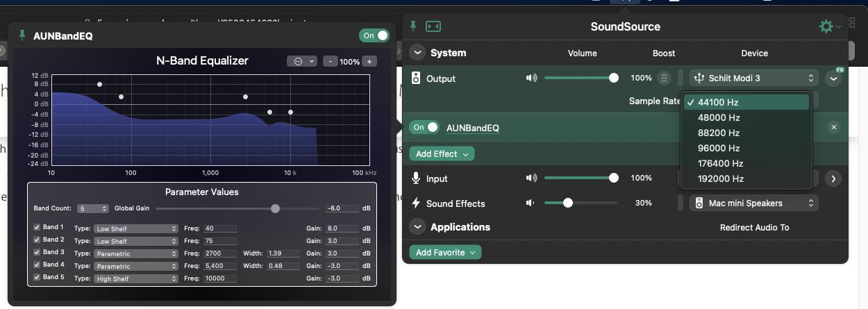
Task: Select the 96000 Hz sample rate
Action: pos(746,148)
